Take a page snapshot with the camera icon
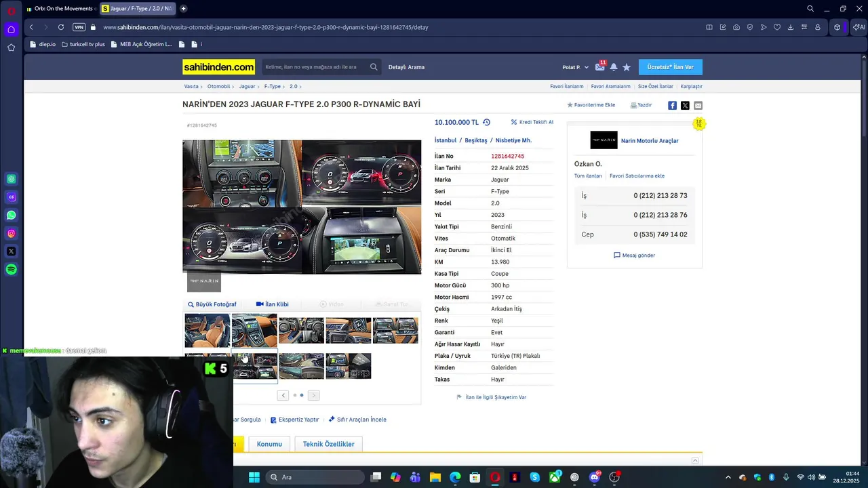The image size is (868, 488). 736,27
